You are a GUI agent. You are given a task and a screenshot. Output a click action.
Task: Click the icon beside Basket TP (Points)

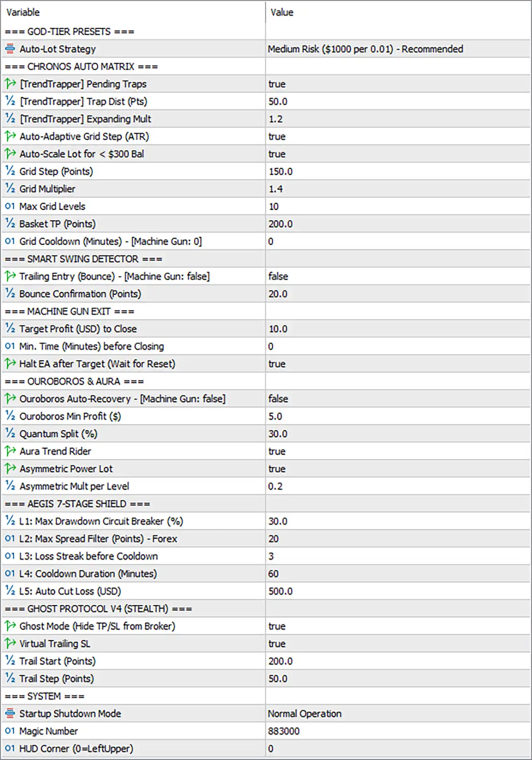[10, 224]
